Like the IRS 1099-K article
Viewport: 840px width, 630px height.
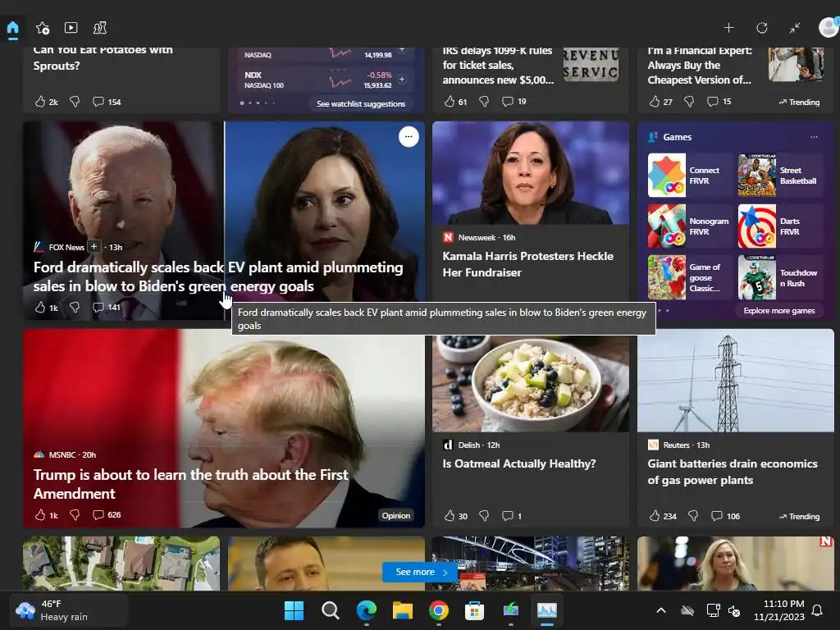coord(450,101)
